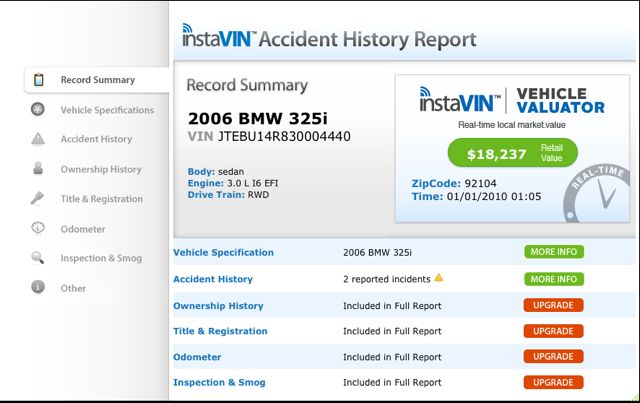Click the Title & Registration key icon
The image size is (640, 403).
pyautogui.click(x=38, y=198)
